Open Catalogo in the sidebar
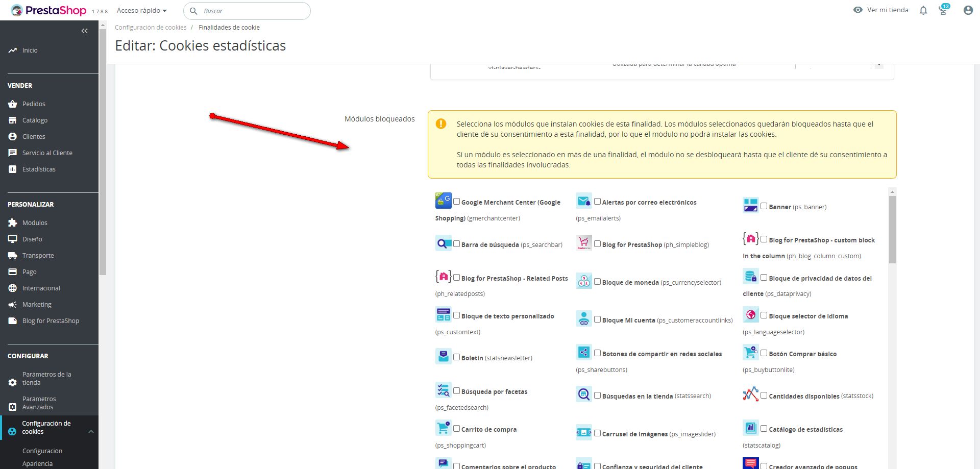The height and width of the screenshot is (469, 980). (35, 120)
